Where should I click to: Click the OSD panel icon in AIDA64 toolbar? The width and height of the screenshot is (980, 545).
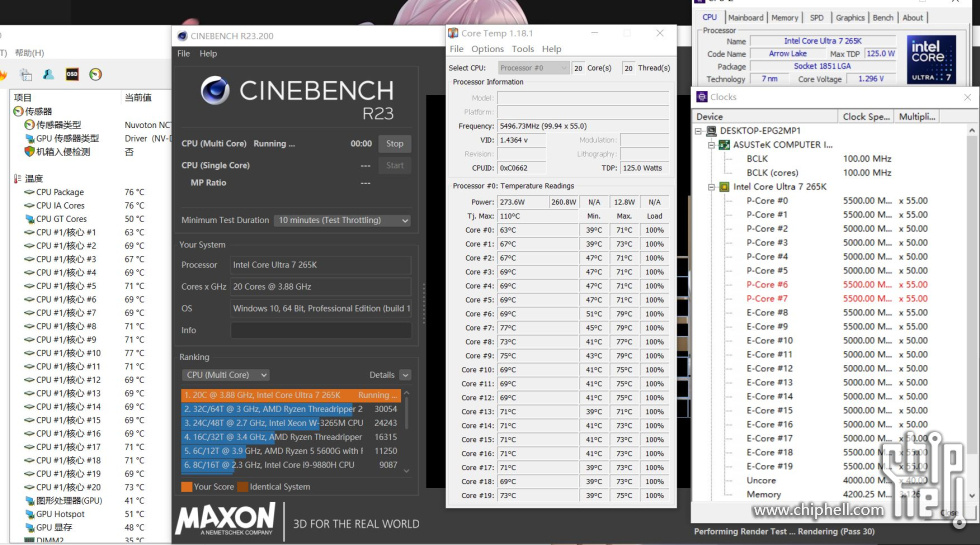click(72, 74)
